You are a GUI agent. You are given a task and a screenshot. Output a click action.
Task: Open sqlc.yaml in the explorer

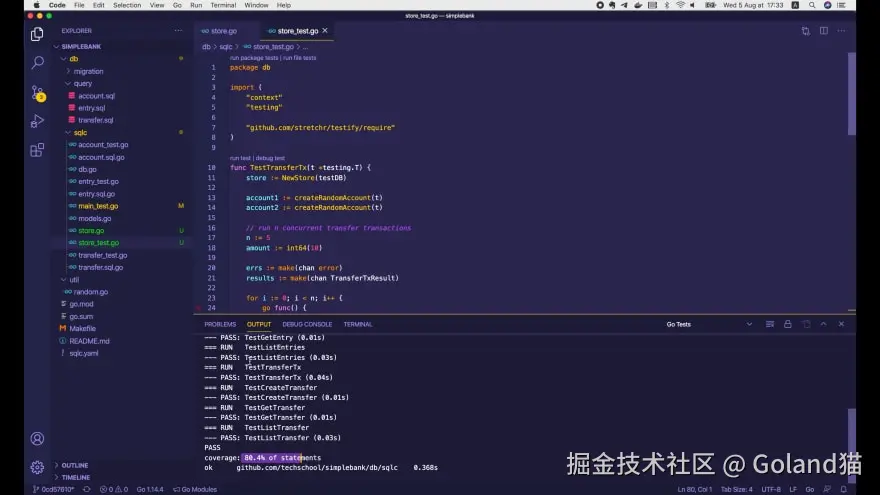tap(84, 353)
